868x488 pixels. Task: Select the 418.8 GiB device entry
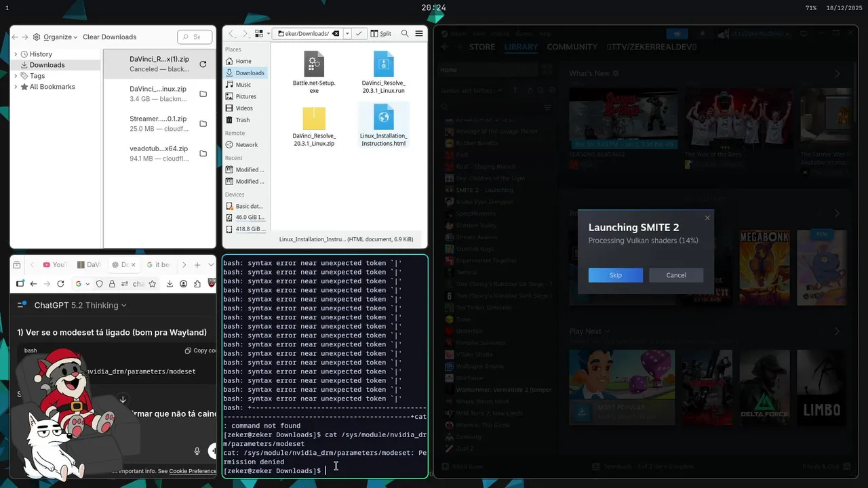[247, 229]
